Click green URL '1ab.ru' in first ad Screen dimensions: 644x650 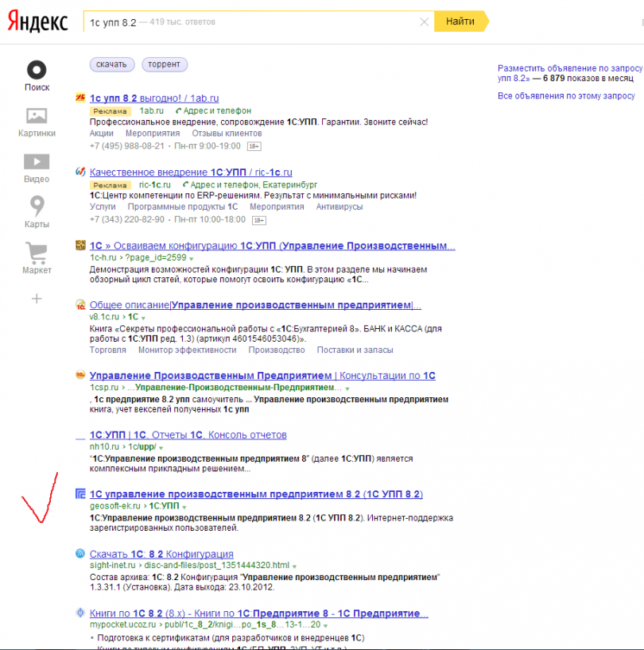tap(151, 110)
